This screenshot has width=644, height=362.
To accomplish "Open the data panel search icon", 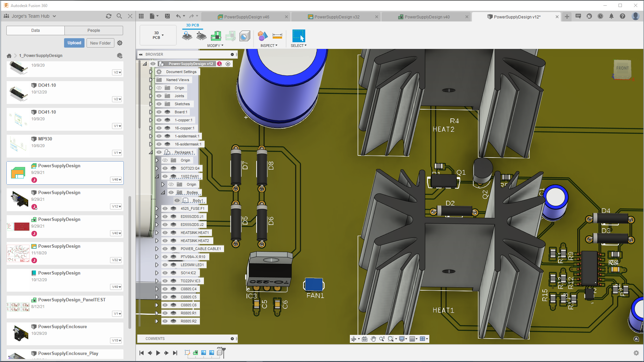I will pyautogui.click(x=119, y=16).
